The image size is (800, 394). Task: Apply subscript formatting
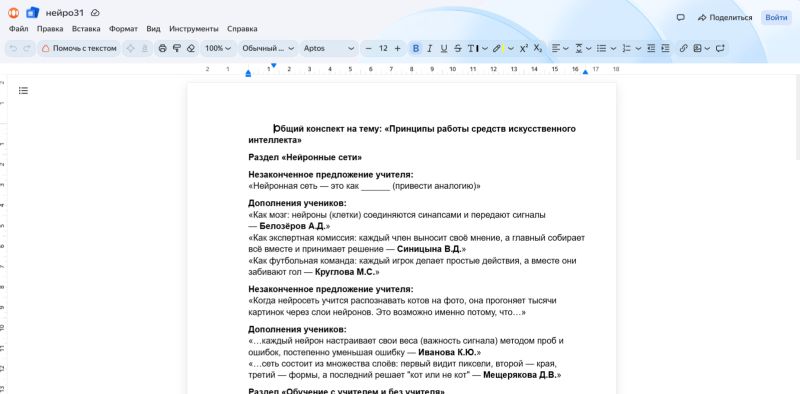click(x=538, y=48)
